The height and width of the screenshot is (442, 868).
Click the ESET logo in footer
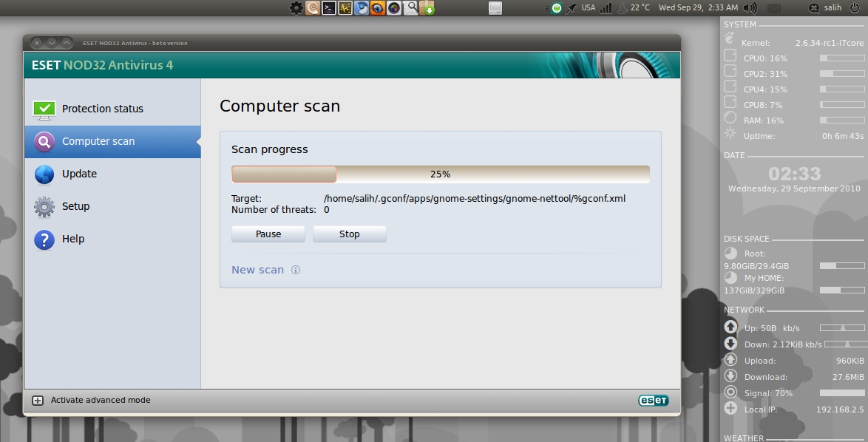[653, 401]
